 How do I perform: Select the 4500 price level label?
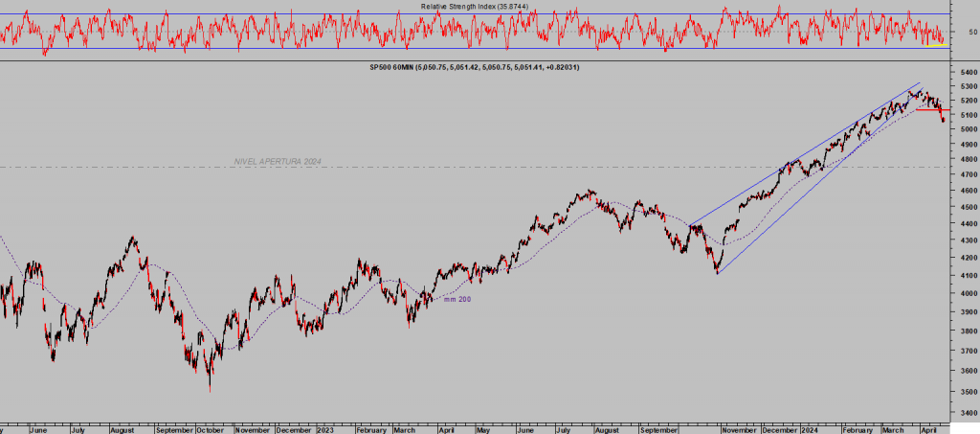(968, 207)
